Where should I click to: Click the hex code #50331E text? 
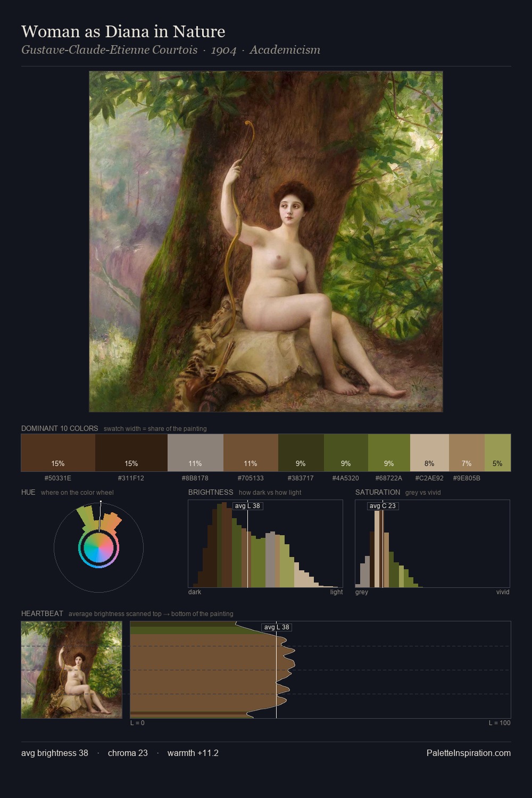coord(58,478)
